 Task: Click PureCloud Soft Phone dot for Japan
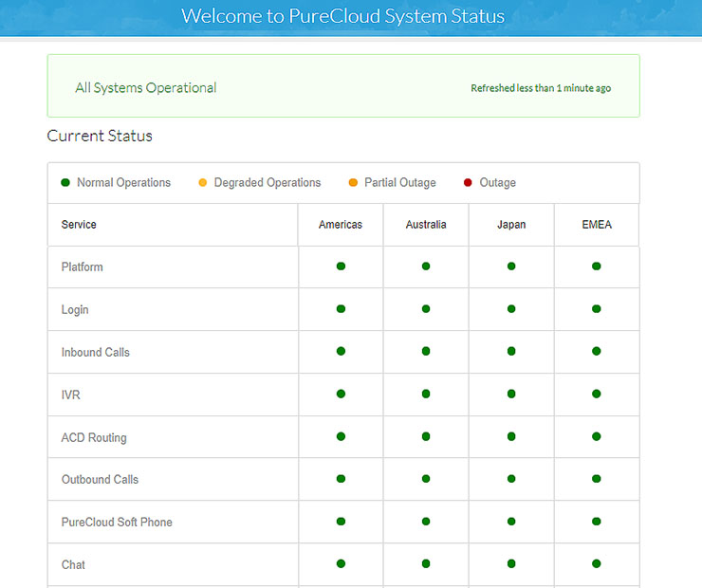[511, 522]
